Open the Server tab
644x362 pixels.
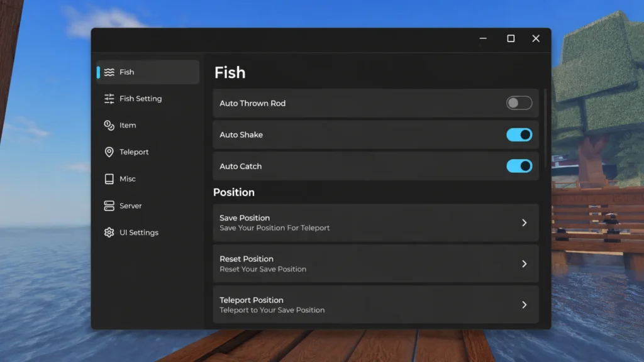[x=148, y=206]
